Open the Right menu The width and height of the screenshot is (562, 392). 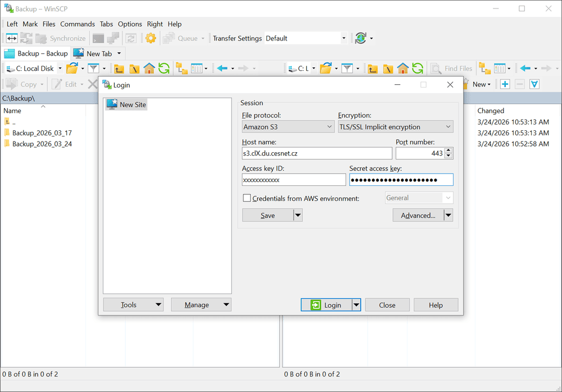pos(155,24)
